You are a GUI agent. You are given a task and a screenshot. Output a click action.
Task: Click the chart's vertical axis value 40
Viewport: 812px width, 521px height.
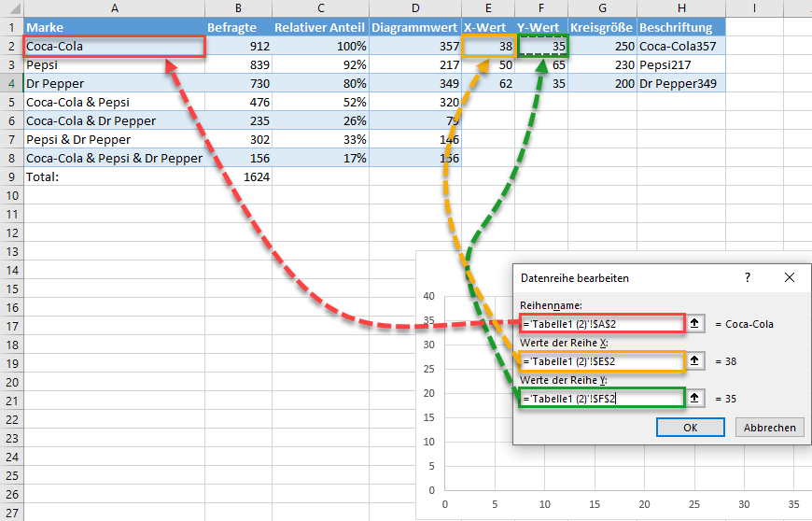click(x=428, y=296)
